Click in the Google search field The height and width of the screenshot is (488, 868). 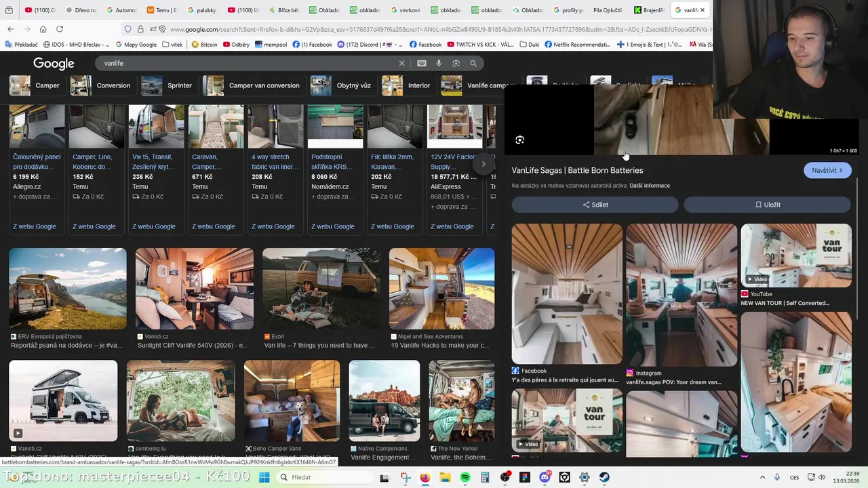(248, 63)
